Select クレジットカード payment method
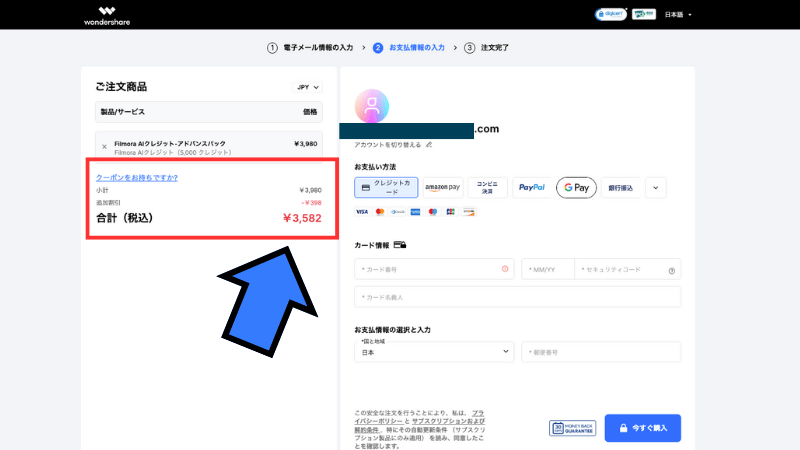This screenshot has width=800, height=450. [386, 188]
